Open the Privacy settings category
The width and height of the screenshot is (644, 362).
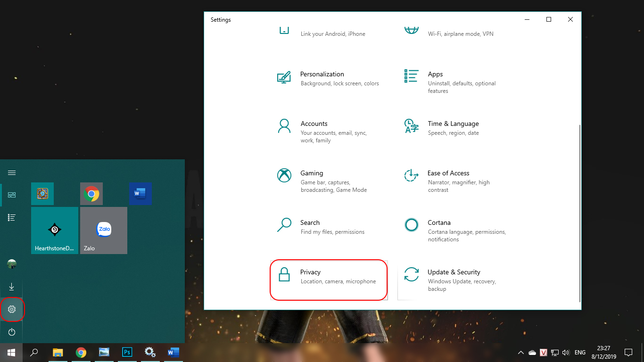(x=329, y=280)
